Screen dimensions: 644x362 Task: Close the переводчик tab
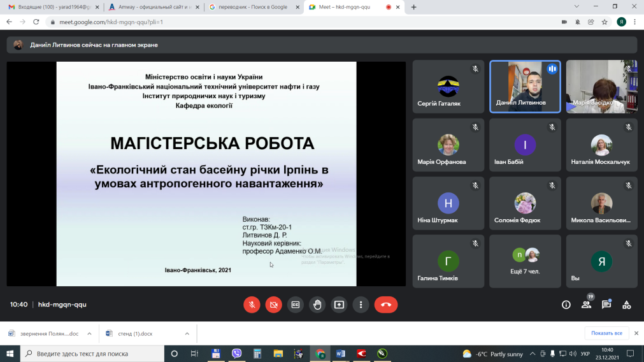point(297,7)
